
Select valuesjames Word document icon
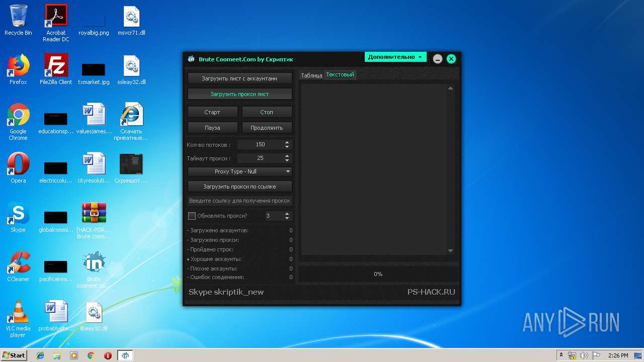point(94,119)
